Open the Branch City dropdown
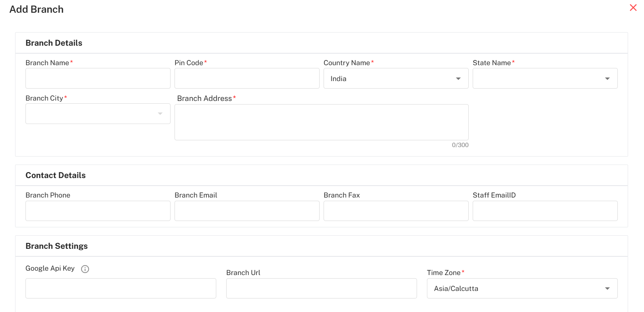The height and width of the screenshot is (312, 644). coord(98,114)
